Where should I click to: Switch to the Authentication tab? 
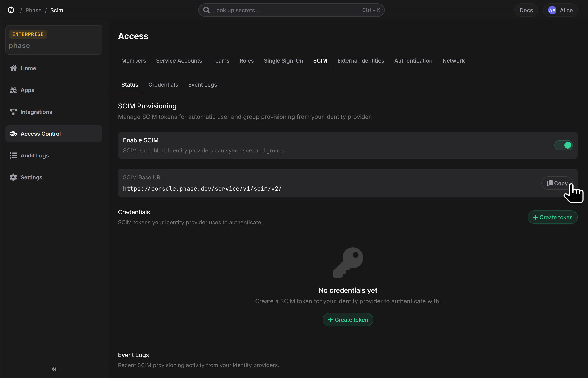click(413, 61)
